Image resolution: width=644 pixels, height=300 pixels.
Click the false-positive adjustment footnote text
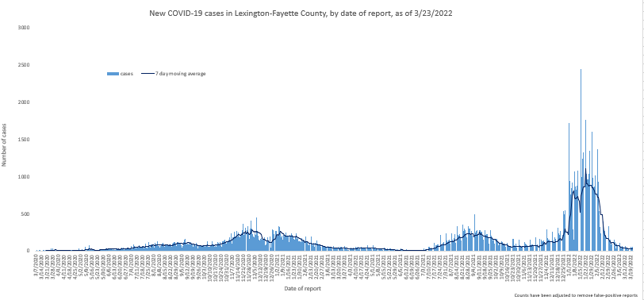click(x=576, y=295)
